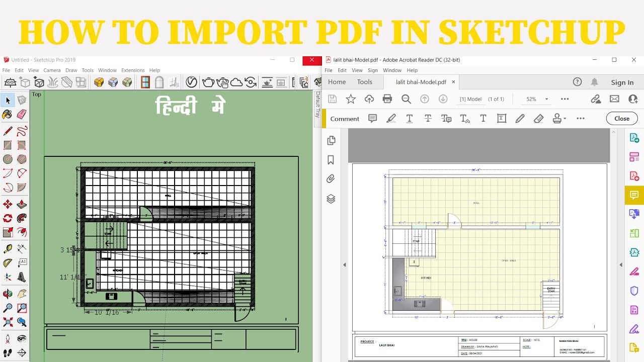Show more main toolbar options in Acrobat
The height and width of the screenshot is (362, 644).
coord(565,99)
